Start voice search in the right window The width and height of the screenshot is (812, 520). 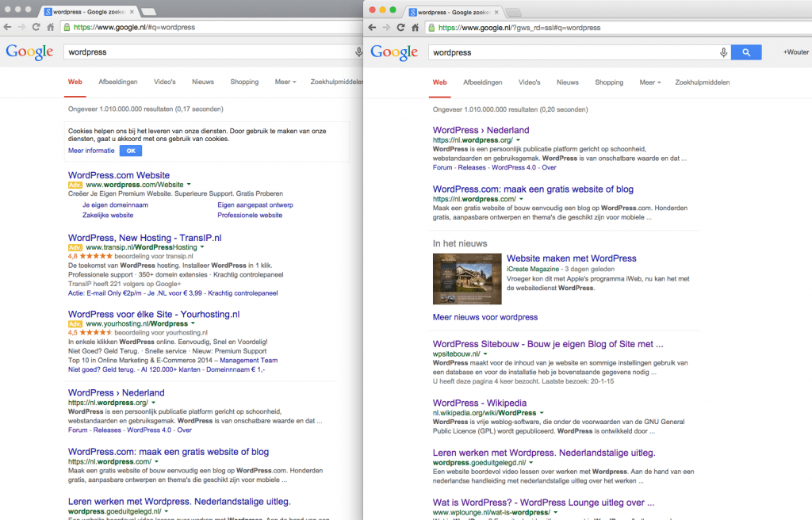pos(723,52)
